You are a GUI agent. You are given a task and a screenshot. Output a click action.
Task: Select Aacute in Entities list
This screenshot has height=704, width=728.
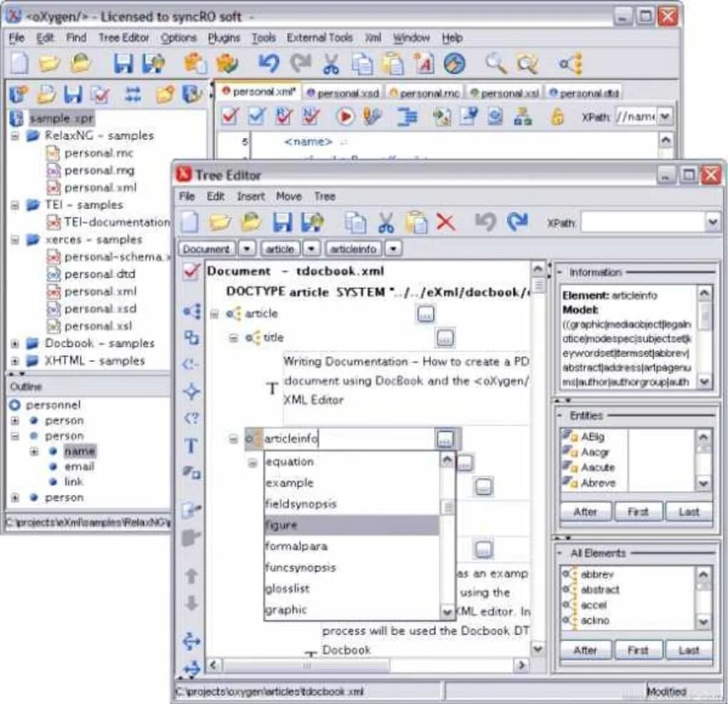597,468
